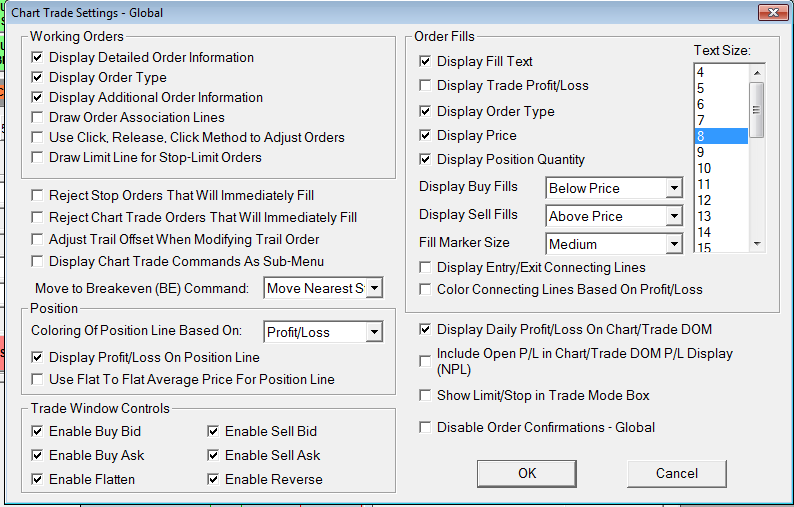Check Reject Stop Orders That Will Immediately Fill
The width and height of the screenshot is (794, 507).
coord(38,196)
